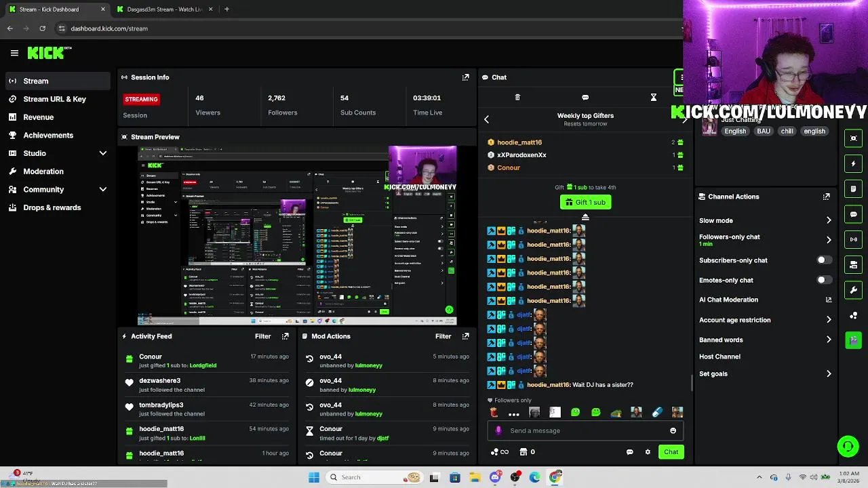Viewport: 868px width, 488px height.
Task: Click the broadcast signal icon in the right sidebar
Action: click(854, 239)
